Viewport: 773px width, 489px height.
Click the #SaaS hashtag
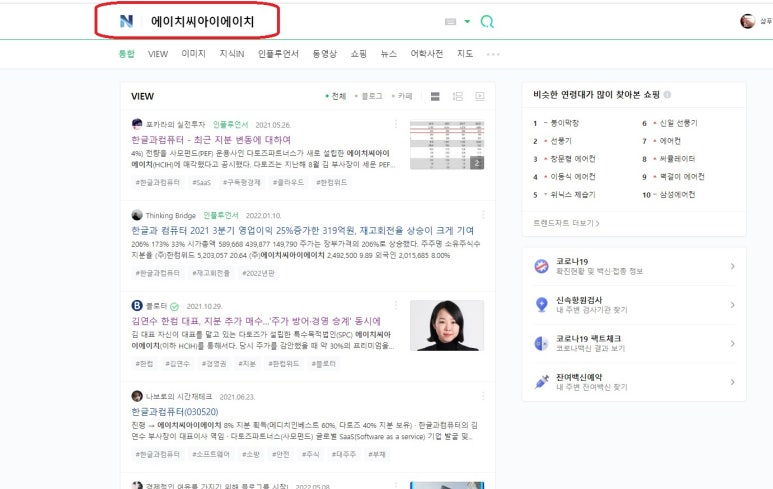(201, 182)
